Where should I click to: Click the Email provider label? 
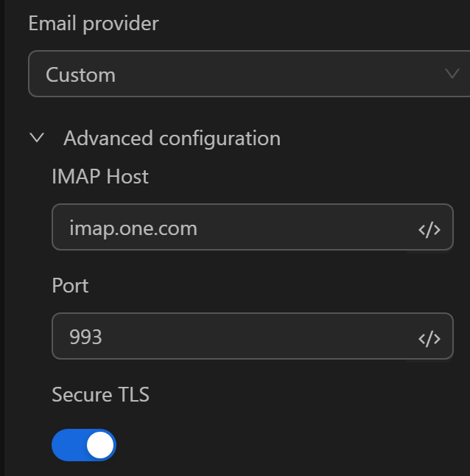pyautogui.click(x=93, y=24)
